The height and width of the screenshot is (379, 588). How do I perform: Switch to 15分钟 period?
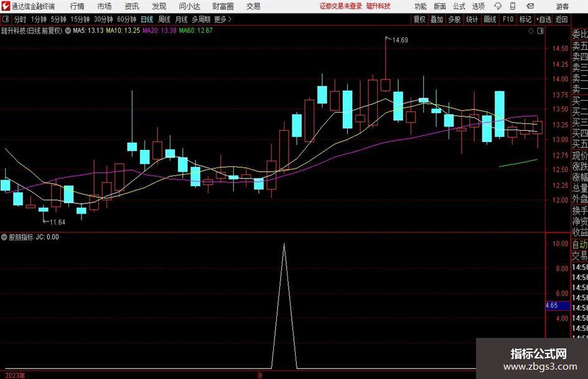[80, 19]
